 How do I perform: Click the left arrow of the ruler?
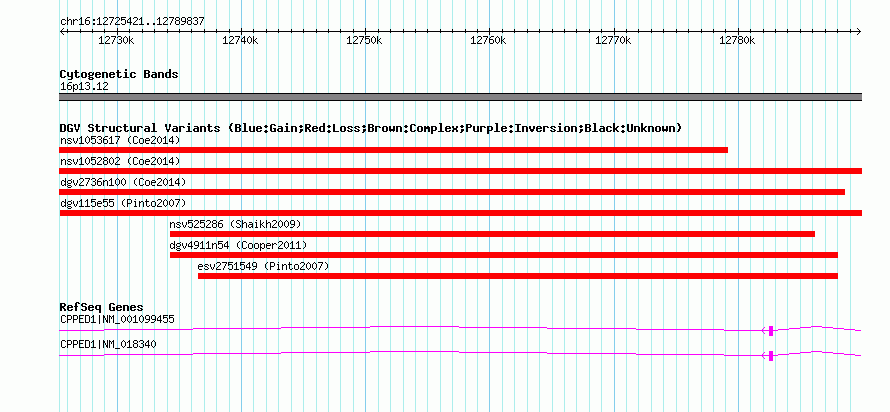click(x=62, y=31)
